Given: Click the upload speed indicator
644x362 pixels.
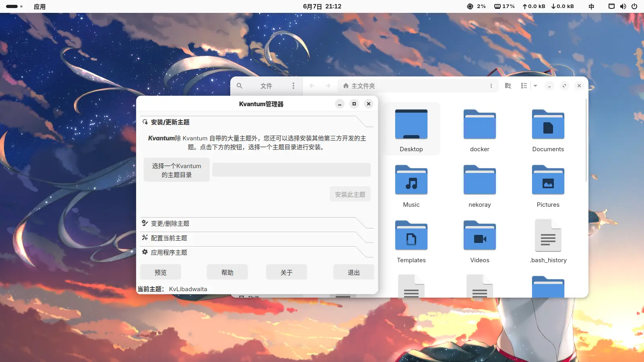Looking at the screenshot, I should [x=534, y=6].
